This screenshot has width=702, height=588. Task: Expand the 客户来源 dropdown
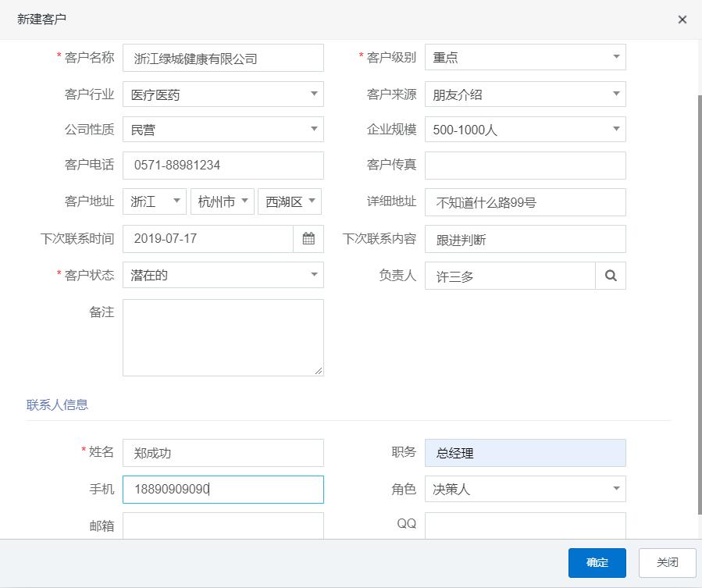[525, 94]
